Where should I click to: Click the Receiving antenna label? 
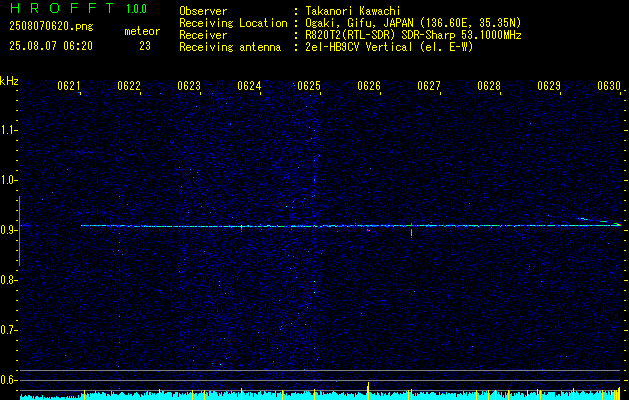tap(230, 47)
